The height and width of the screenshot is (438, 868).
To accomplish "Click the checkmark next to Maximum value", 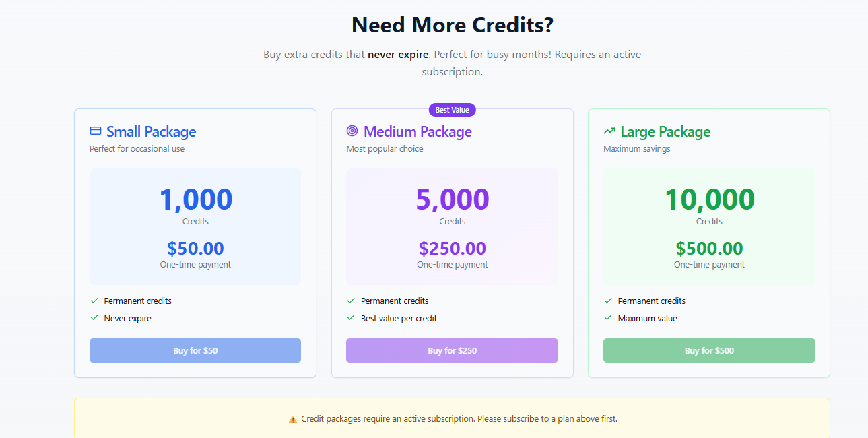I will click(x=608, y=317).
